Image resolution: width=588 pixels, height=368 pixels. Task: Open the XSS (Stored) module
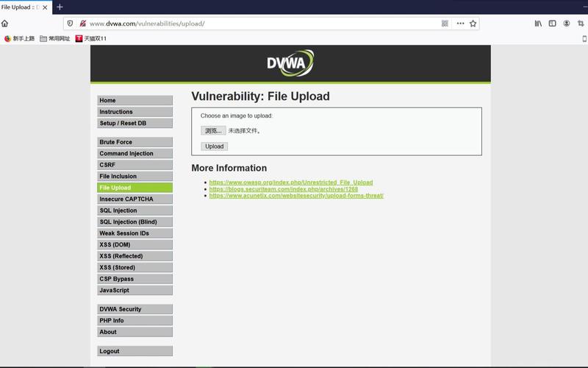click(x=135, y=267)
